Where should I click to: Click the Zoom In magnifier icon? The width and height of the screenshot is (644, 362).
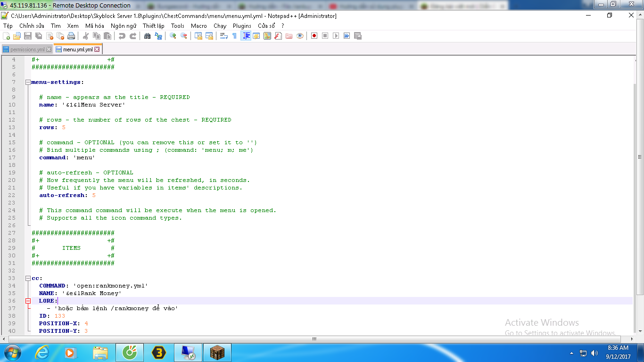coord(173,36)
